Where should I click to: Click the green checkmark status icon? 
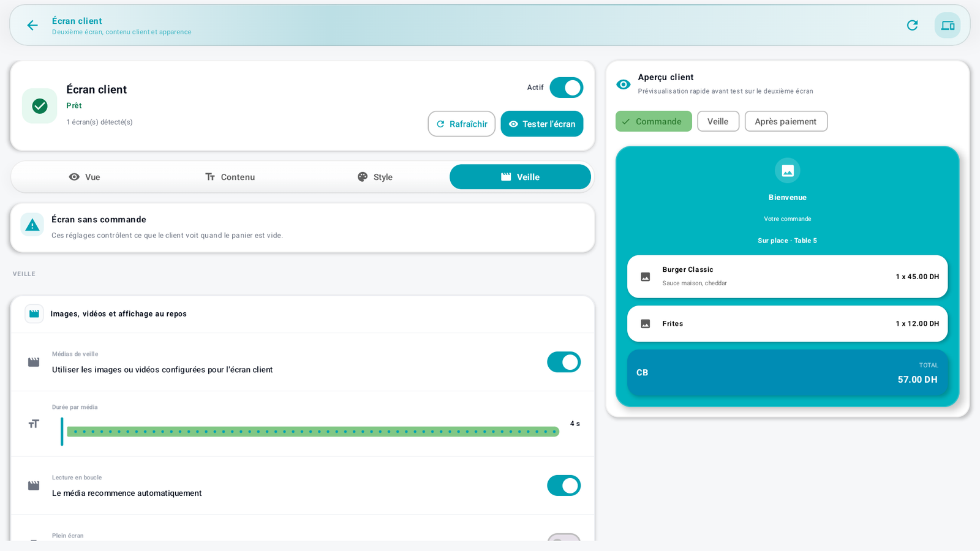[40, 106]
